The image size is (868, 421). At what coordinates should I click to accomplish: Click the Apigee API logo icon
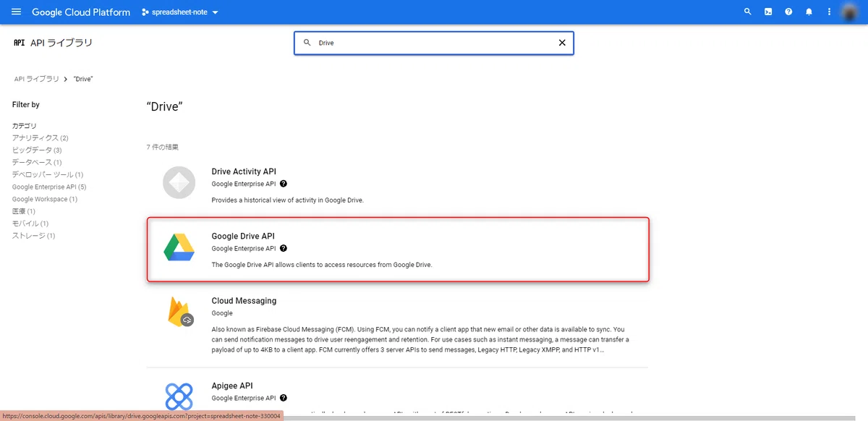click(x=179, y=397)
